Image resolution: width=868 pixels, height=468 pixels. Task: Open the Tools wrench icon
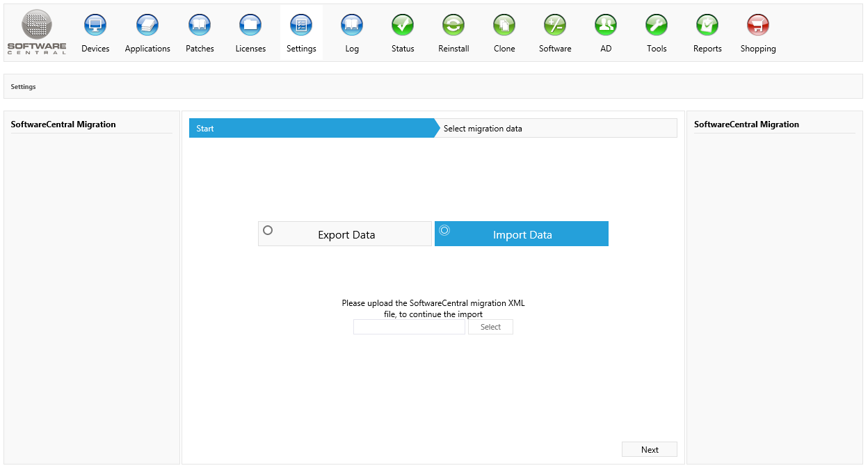657,26
